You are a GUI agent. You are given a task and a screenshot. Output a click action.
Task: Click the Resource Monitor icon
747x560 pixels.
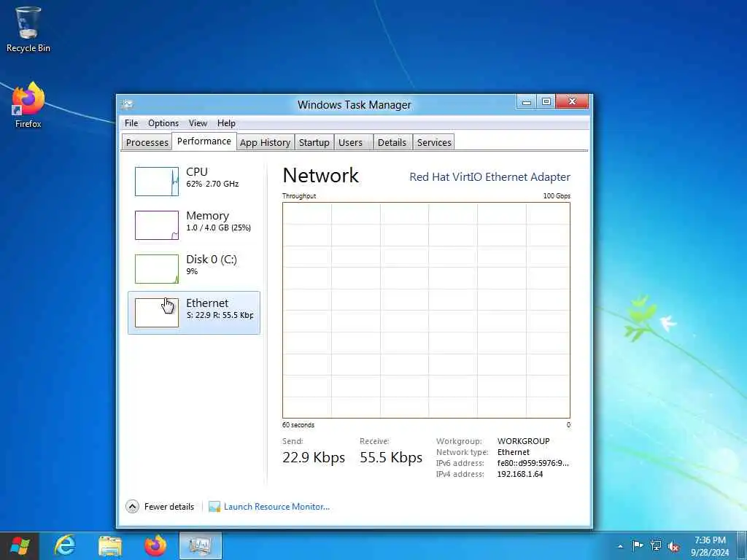[214, 506]
